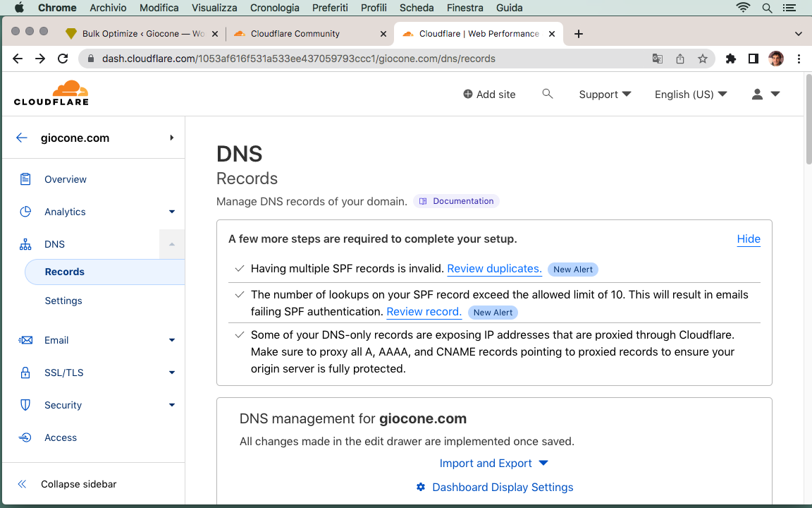Click the page vertical scrollbar
This screenshot has width=812, height=508.
808,119
